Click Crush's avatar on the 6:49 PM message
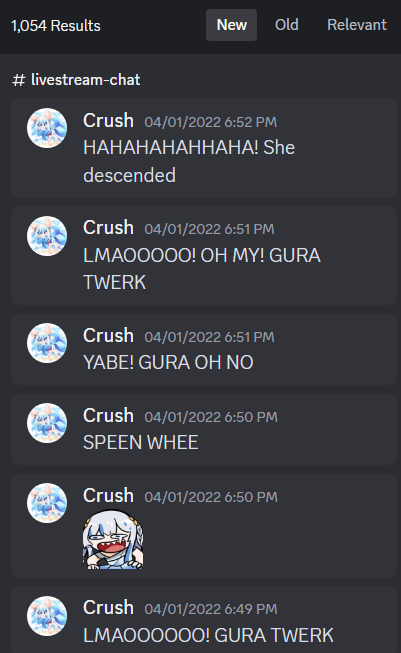401x653 pixels. (47, 616)
